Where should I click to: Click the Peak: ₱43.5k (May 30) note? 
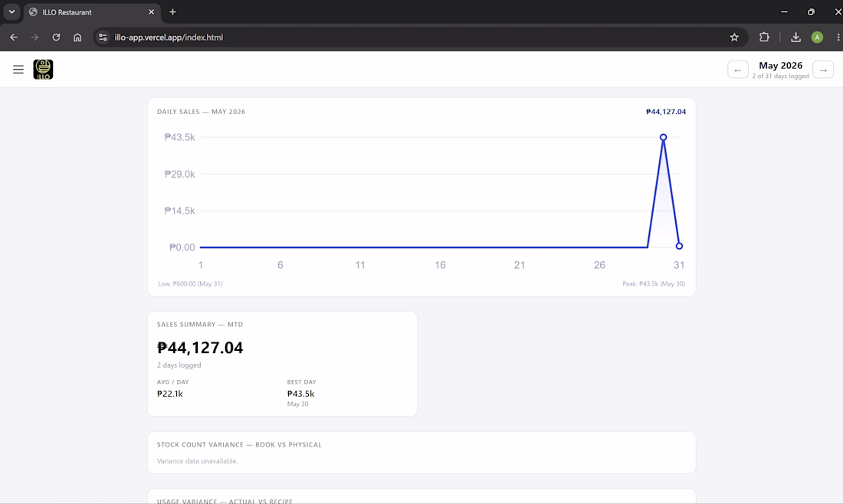653,283
